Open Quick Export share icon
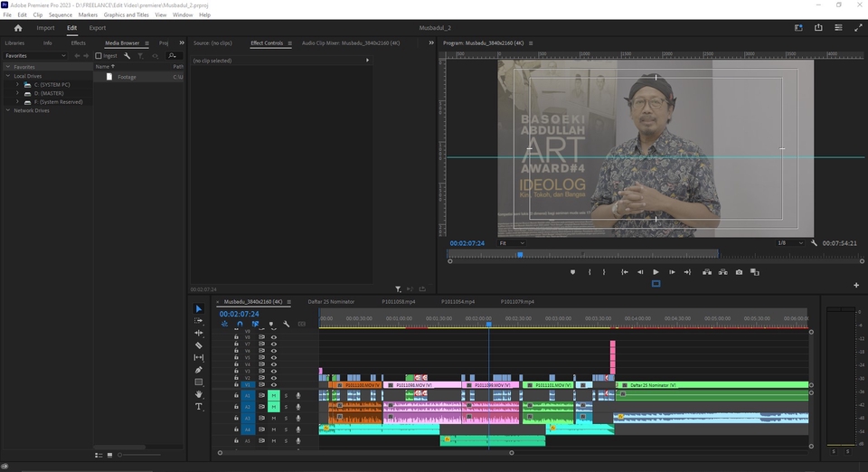The height and width of the screenshot is (472, 868). [x=818, y=28]
